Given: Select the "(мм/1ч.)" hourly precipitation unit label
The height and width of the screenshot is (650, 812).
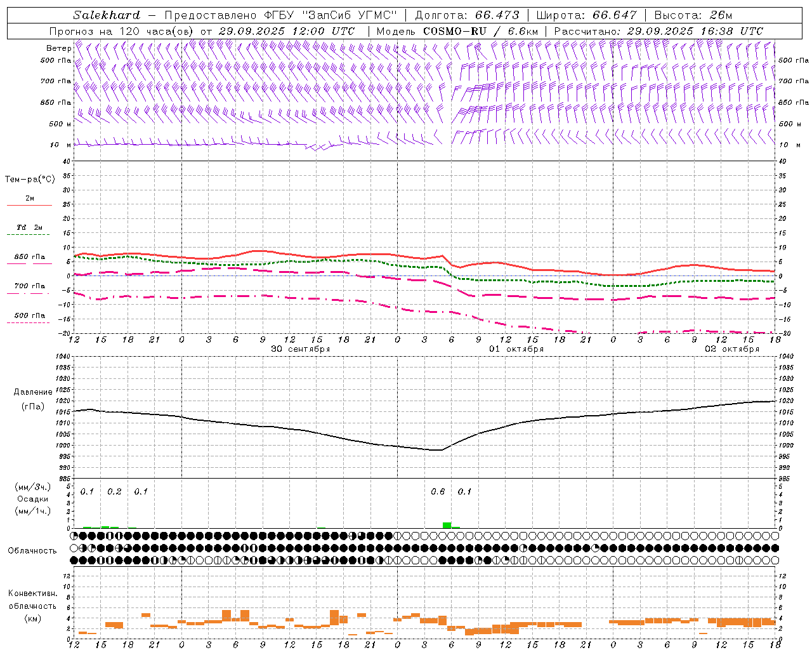Looking at the screenshot, I should 33,511.
